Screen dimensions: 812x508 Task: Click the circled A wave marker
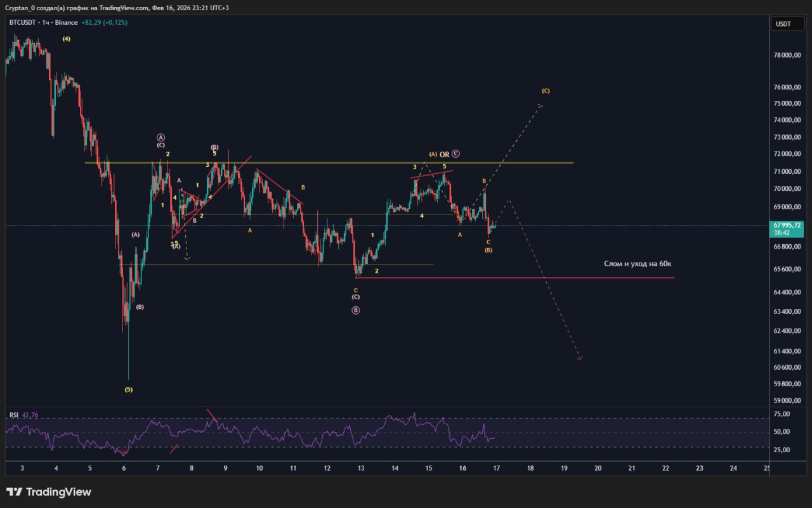161,137
